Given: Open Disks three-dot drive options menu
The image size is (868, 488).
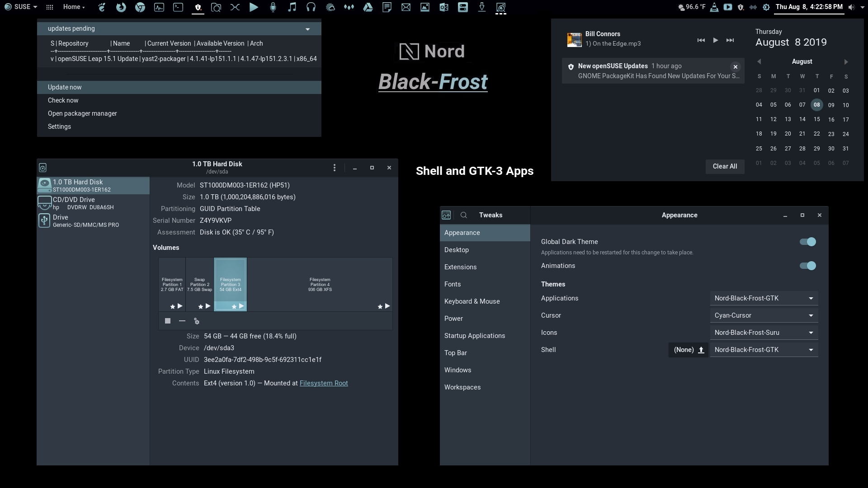Looking at the screenshot, I should (335, 168).
